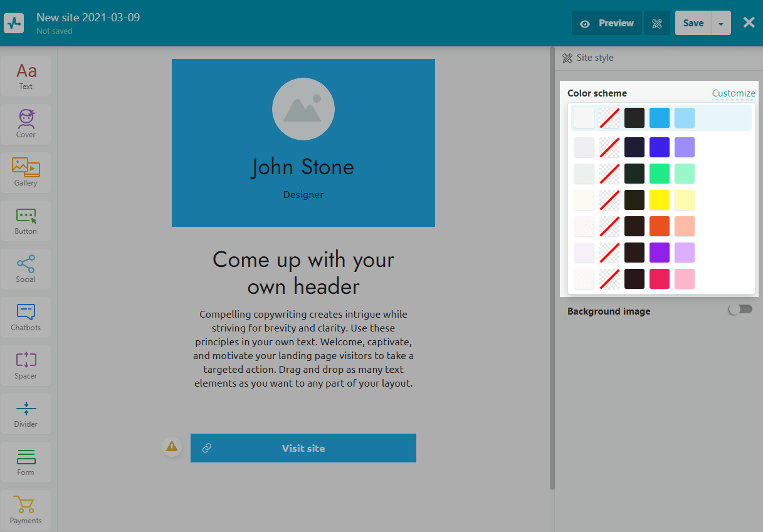
Task: Choose the Form element icon
Action: 26,462
